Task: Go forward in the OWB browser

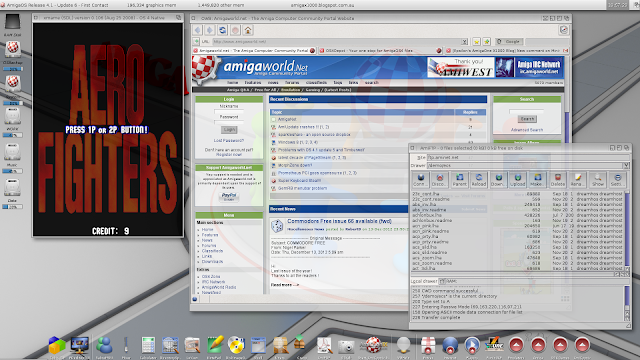Action: 210,30
